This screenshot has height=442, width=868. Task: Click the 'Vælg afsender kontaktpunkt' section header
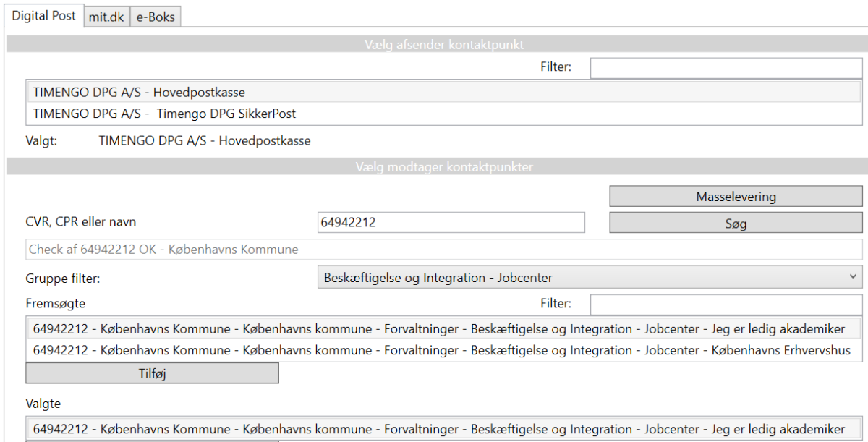[x=443, y=45]
